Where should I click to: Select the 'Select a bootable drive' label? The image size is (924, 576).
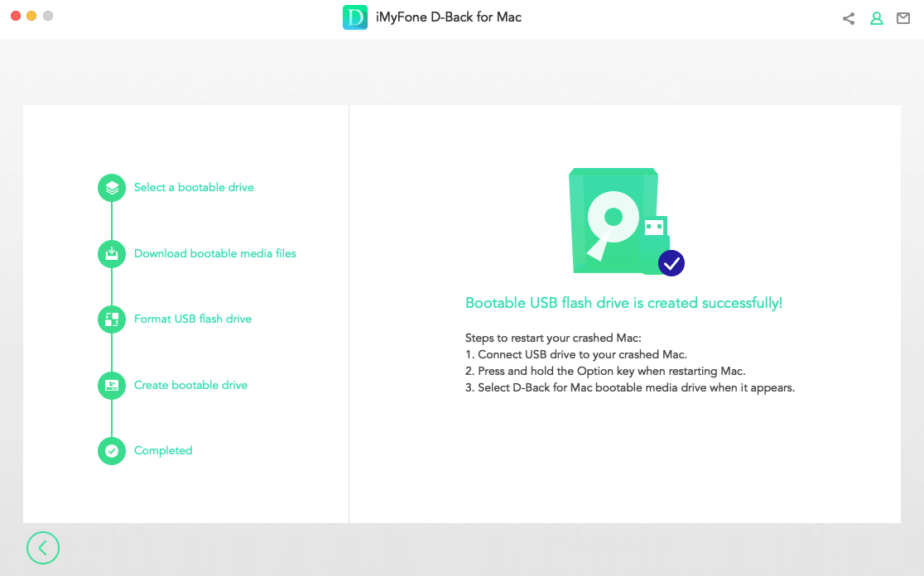pyautogui.click(x=194, y=187)
